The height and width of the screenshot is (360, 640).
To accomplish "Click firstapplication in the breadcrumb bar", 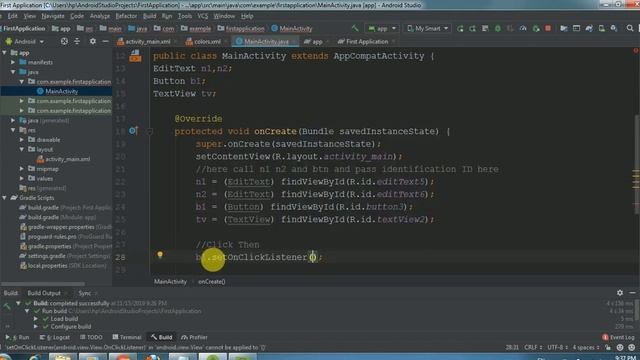I will (245, 29).
